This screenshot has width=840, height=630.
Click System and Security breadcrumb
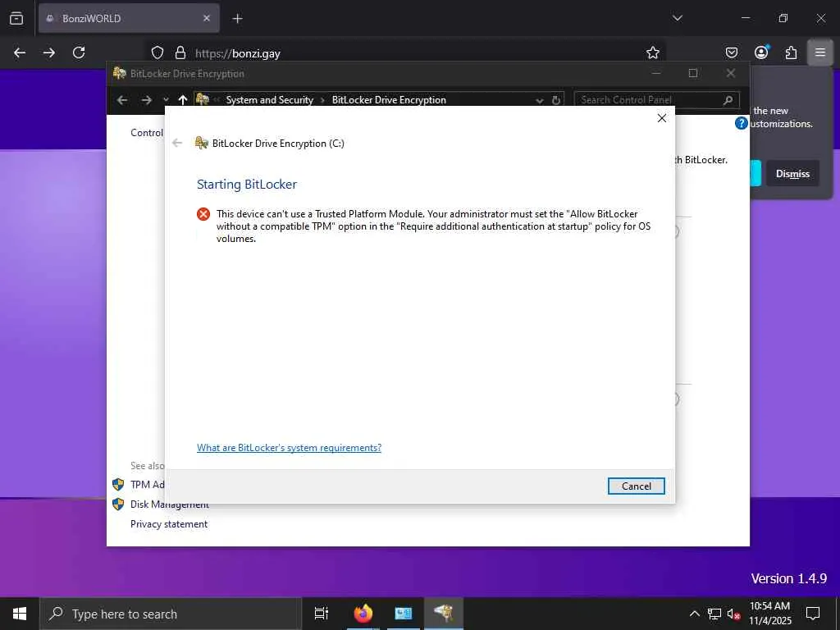269,100
